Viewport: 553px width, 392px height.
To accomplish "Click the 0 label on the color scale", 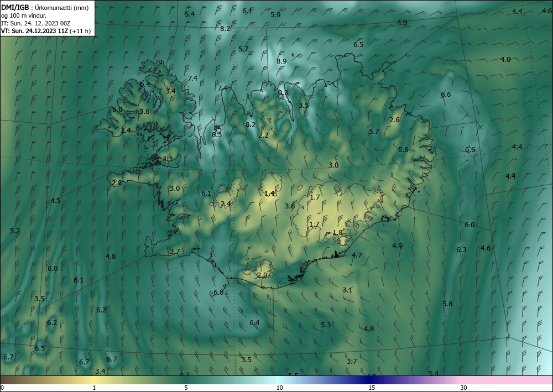I will [2, 388].
